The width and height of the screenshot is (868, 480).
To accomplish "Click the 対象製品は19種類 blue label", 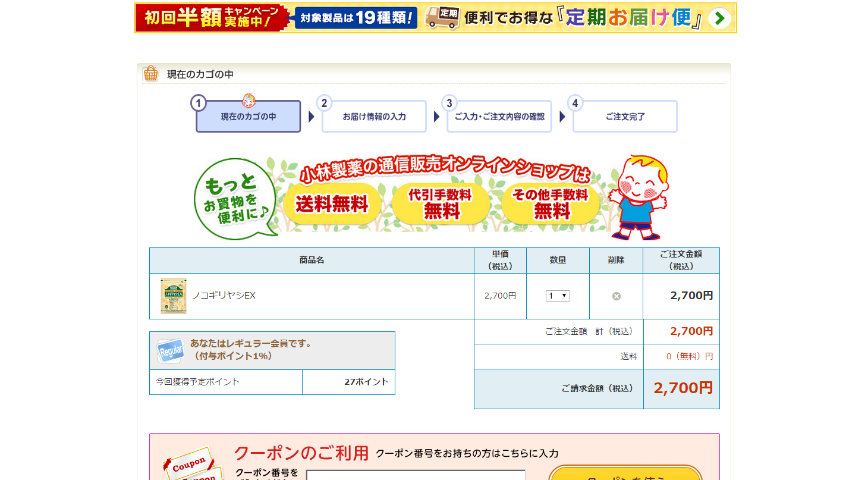I will tap(356, 18).
